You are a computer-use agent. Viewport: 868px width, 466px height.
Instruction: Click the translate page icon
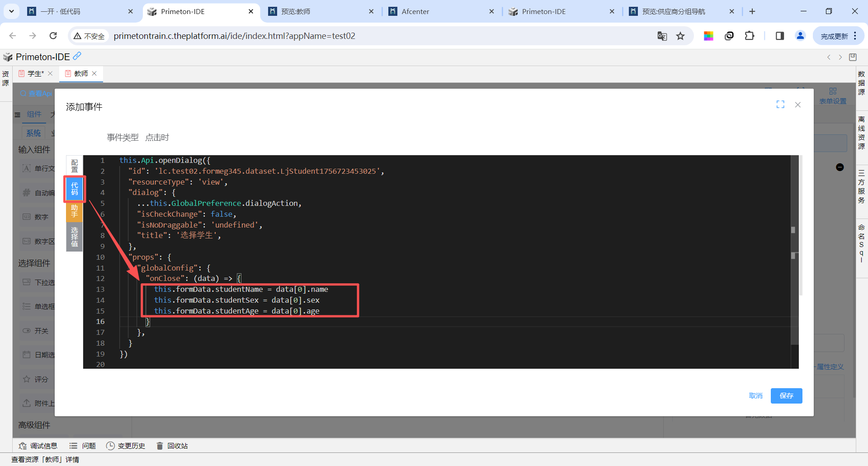pyautogui.click(x=662, y=36)
